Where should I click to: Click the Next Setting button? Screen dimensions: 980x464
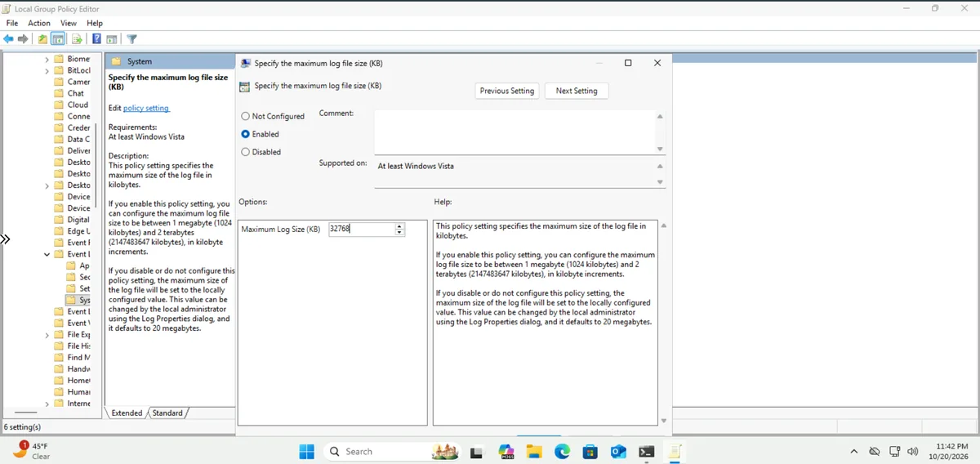(x=577, y=91)
